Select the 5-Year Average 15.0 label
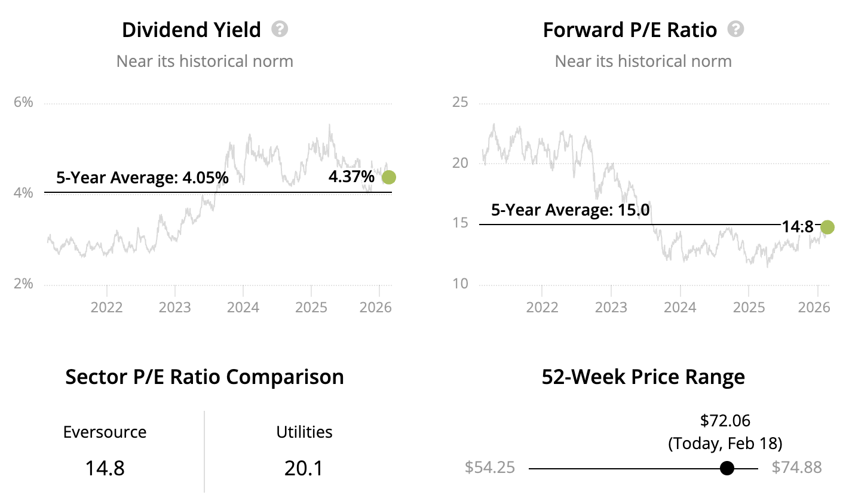 (x=570, y=210)
